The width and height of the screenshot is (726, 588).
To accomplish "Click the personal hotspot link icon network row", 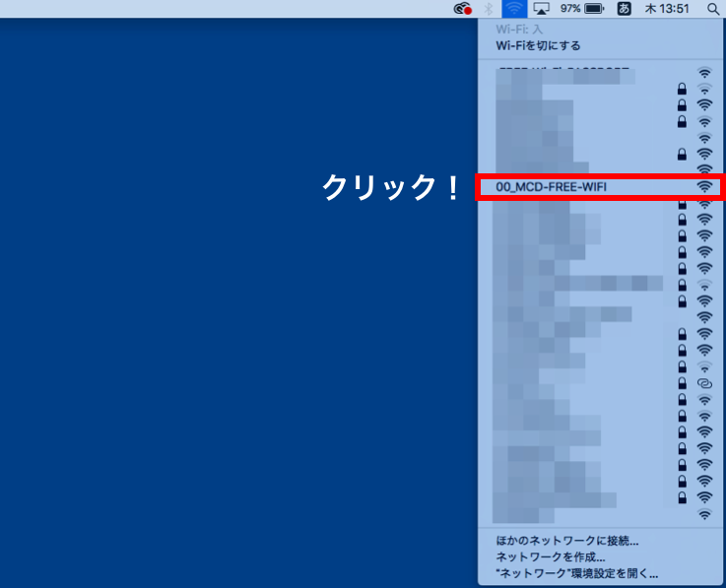I will (600, 383).
